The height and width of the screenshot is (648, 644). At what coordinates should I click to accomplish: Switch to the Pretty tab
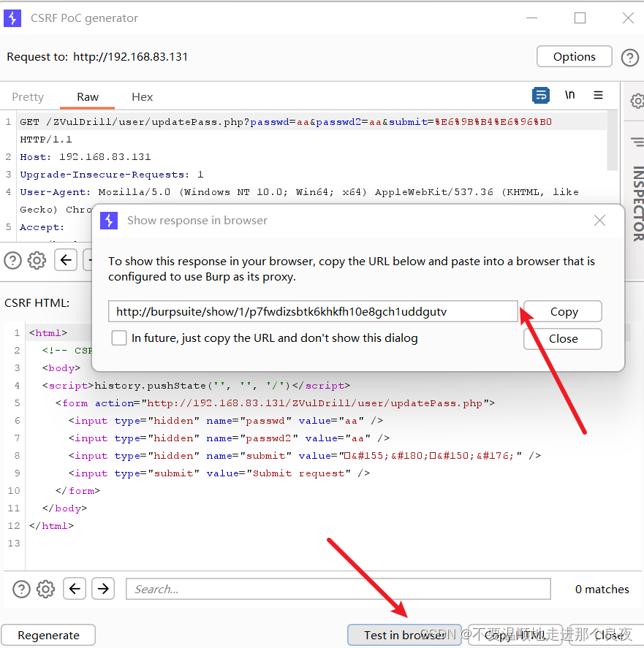[x=28, y=96]
